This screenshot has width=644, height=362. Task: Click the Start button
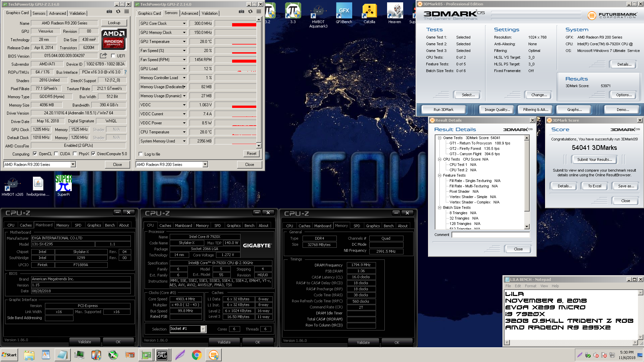[9, 355]
